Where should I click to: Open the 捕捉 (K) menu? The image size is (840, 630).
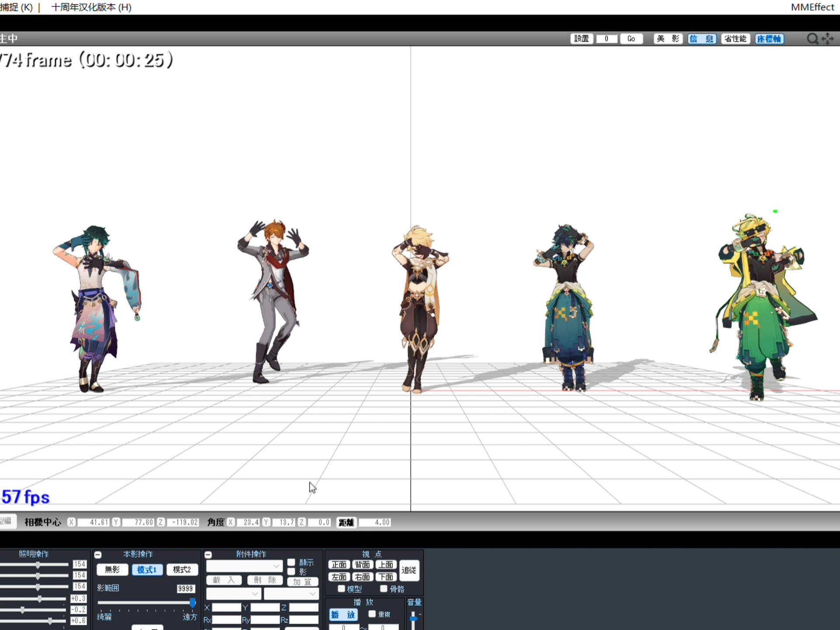[16, 7]
